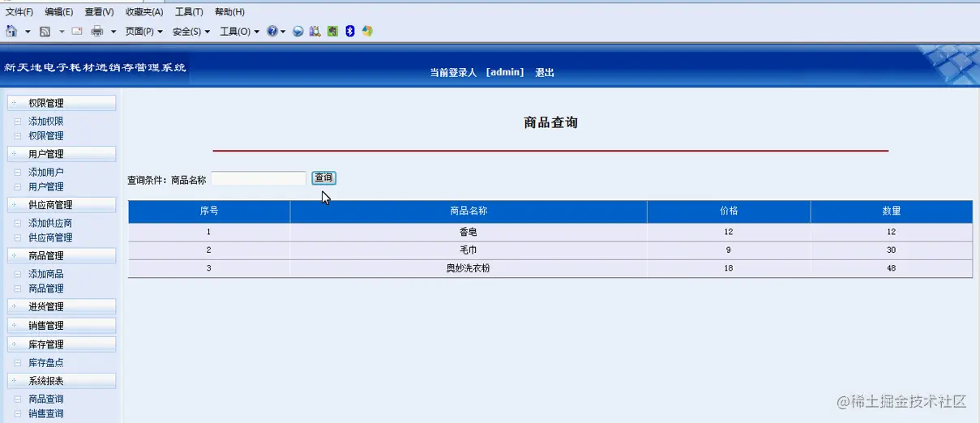Image resolution: width=980 pixels, height=423 pixels.
Task: Expand the 供应商管理 section header in sidebar
Action: pyautogui.click(x=62, y=205)
